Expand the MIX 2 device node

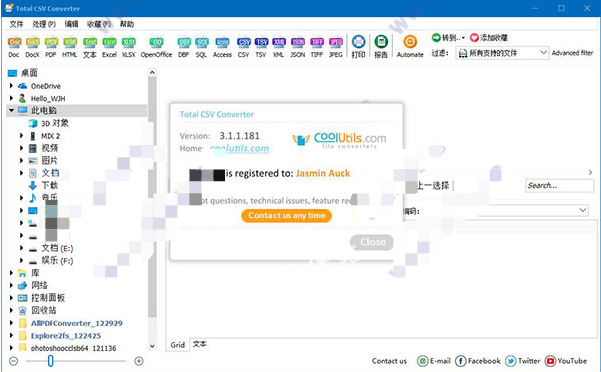(x=21, y=136)
